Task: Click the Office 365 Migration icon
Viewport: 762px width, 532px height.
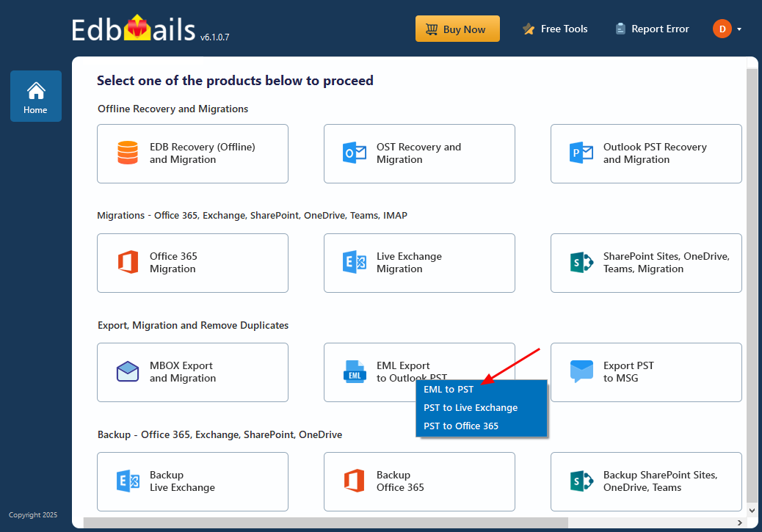Action: tap(128, 263)
